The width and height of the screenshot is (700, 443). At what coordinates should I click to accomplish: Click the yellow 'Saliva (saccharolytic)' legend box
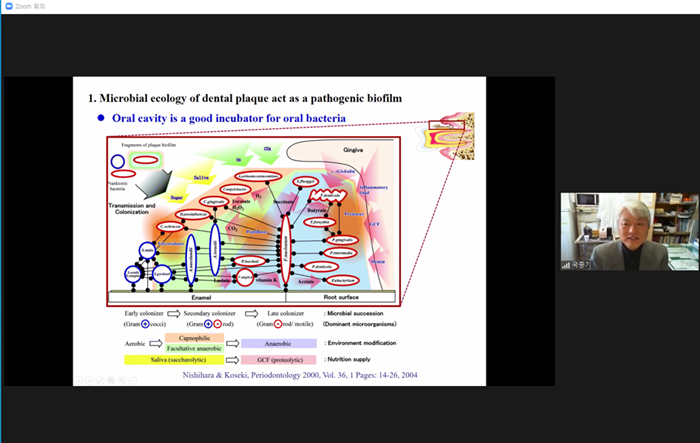click(x=174, y=359)
